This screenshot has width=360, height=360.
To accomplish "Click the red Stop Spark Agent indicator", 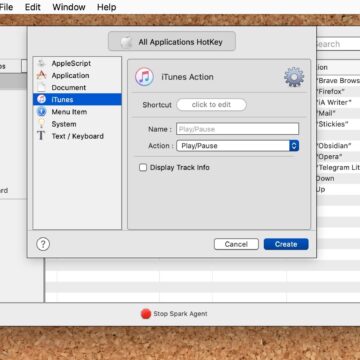I will [x=146, y=314].
